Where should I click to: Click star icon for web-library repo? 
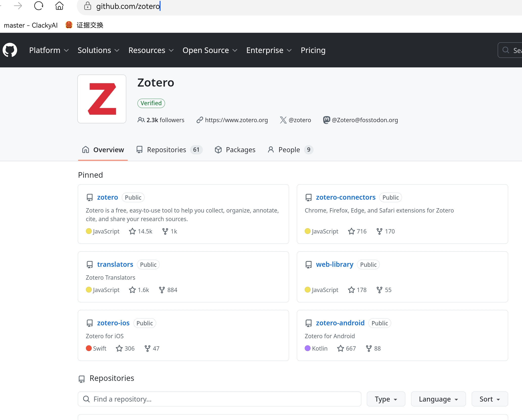(x=351, y=290)
